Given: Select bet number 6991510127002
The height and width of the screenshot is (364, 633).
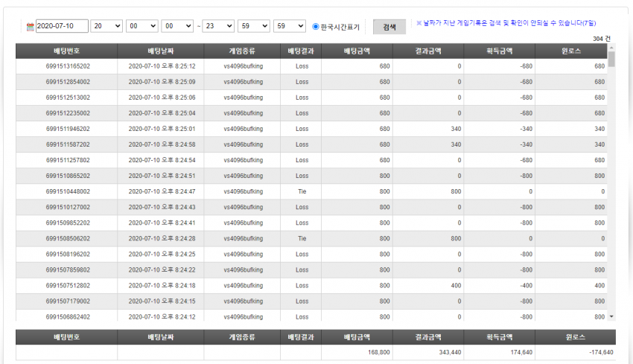Looking at the screenshot, I should tap(68, 208).
